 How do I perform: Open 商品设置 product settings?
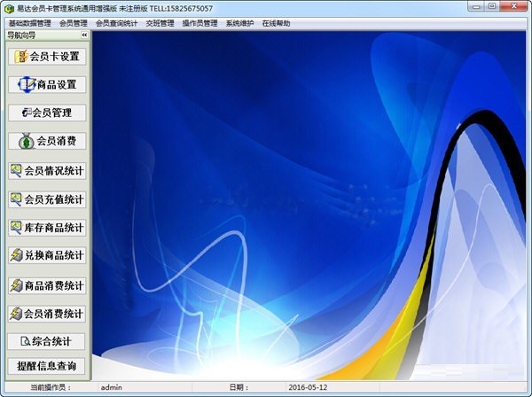point(47,85)
